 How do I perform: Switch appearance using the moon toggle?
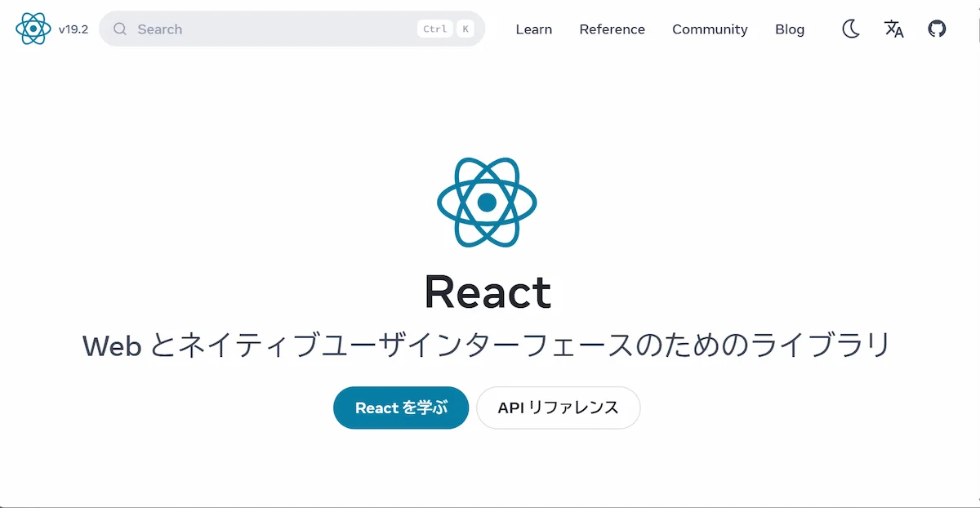pyautogui.click(x=850, y=29)
